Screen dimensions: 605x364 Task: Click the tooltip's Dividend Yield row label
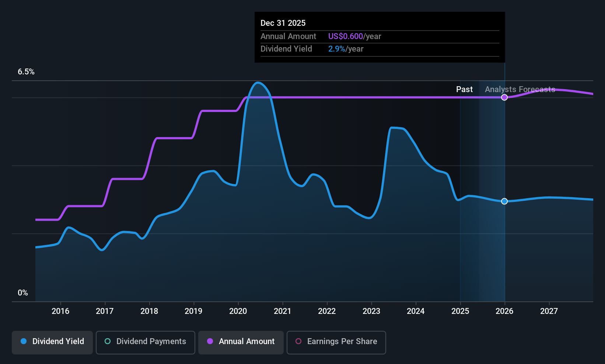click(286, 49)
